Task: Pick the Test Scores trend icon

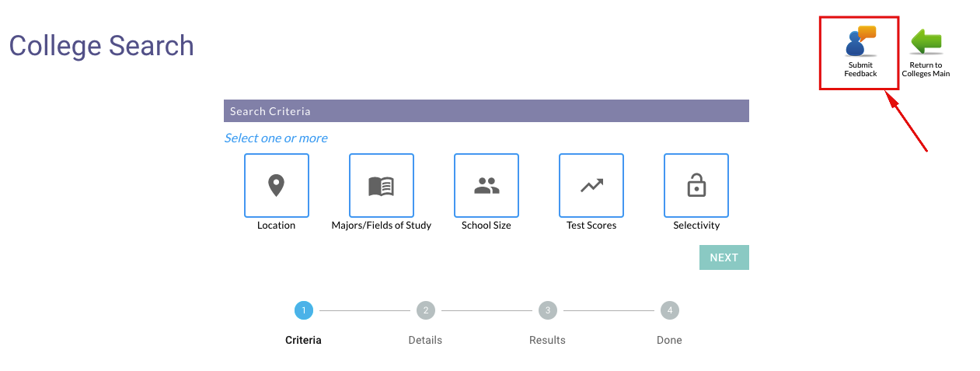Action: [x=591, y=185]
